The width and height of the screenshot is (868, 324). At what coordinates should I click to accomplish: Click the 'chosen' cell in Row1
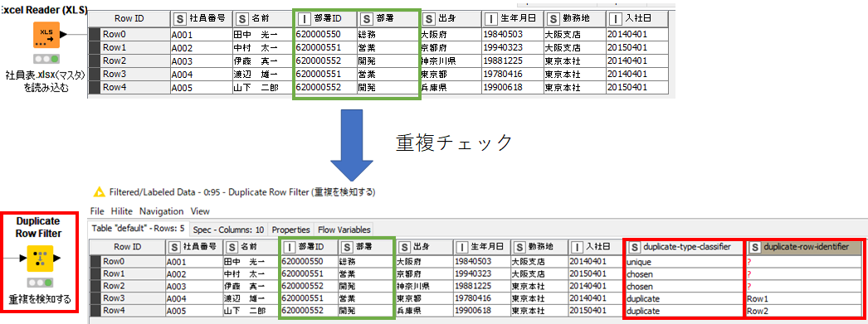(684, 273)
